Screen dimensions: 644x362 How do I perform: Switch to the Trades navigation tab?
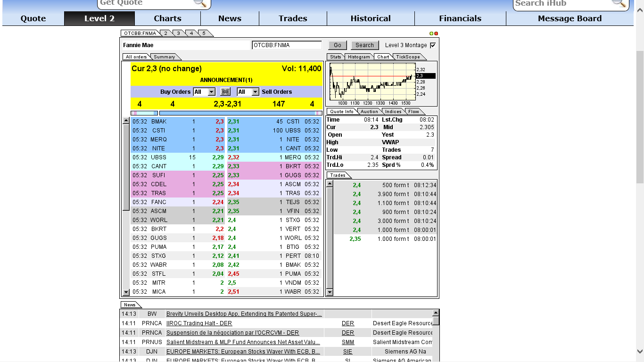293,18
